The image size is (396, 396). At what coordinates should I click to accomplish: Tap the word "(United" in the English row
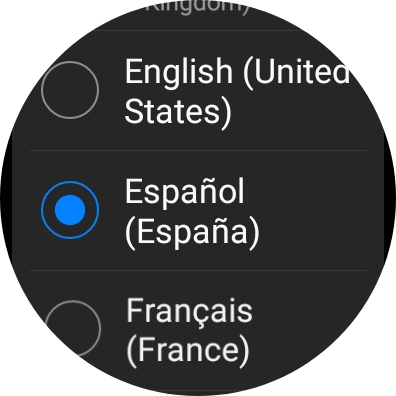pos(296,72)
